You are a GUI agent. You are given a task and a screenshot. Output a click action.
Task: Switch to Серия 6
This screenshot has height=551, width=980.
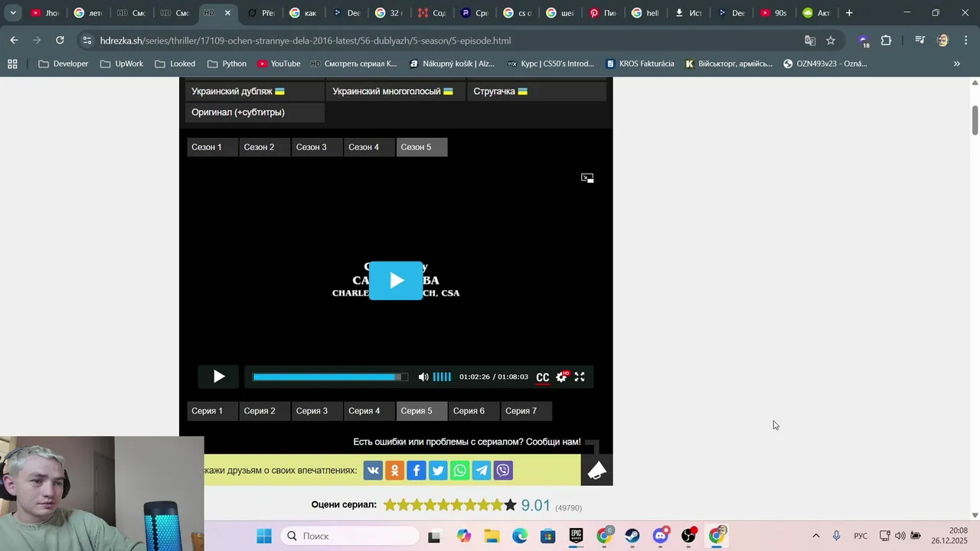tap(474, 411)
